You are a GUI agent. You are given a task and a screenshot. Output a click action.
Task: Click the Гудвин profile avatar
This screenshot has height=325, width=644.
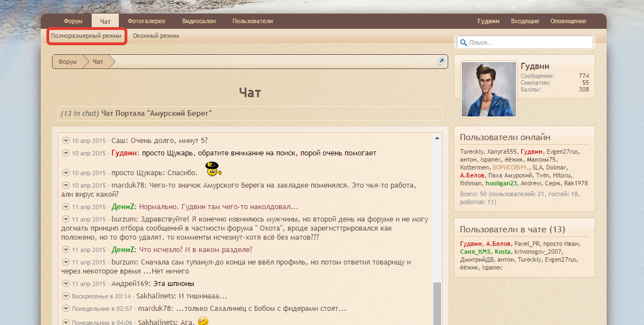(x=488, y=89)
